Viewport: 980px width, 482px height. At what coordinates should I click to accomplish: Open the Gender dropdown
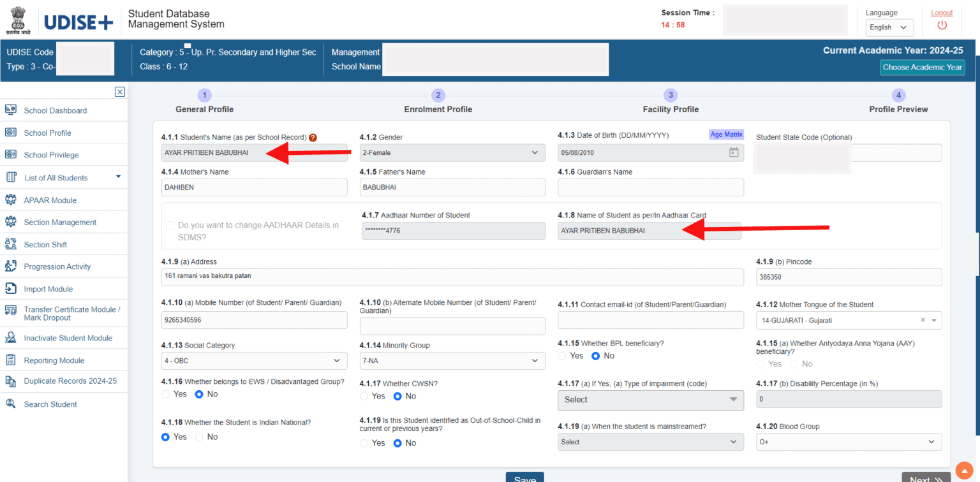pos(452,152)
